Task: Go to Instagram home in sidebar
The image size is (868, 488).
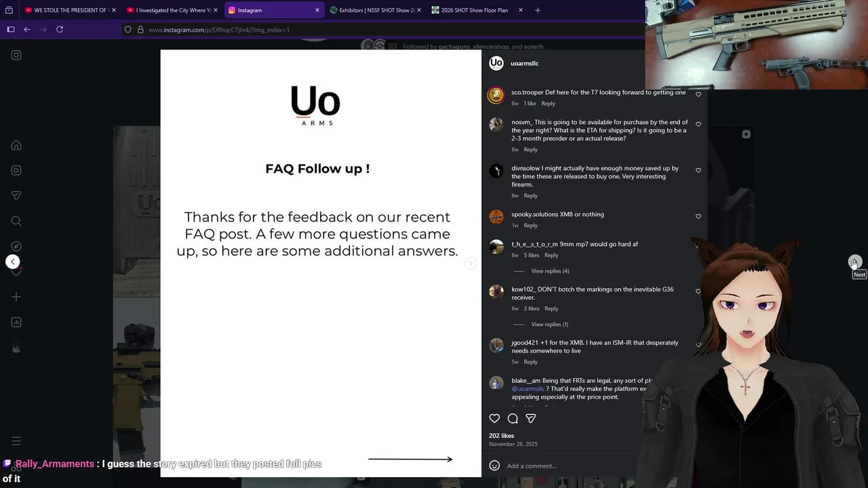Action: click(16, 145)
